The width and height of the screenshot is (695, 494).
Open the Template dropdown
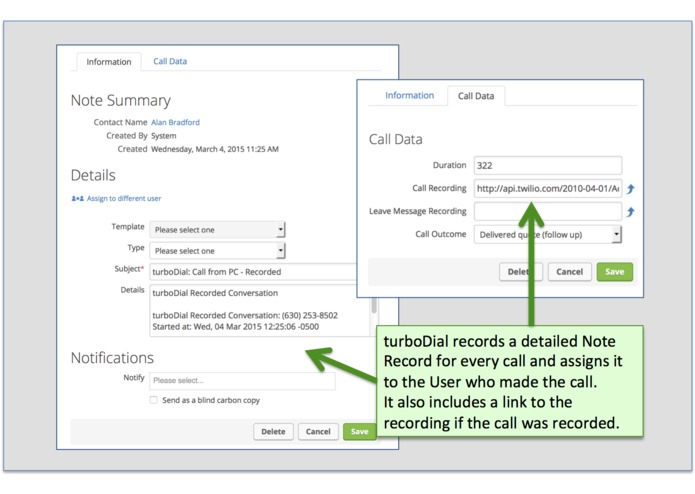[x=217, y=230]
